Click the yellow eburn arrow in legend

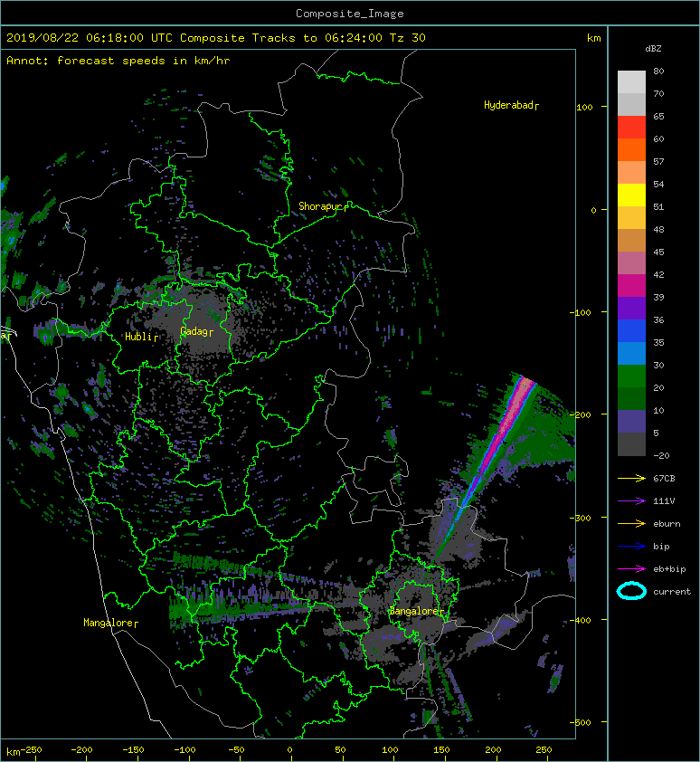[631, 523]
